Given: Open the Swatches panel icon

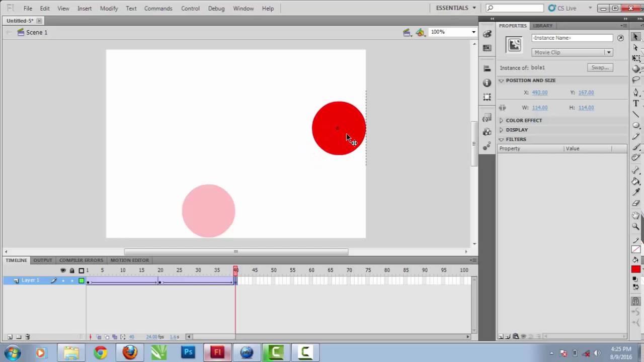Looking at the screenshot, I should click(x=487, y=48).
